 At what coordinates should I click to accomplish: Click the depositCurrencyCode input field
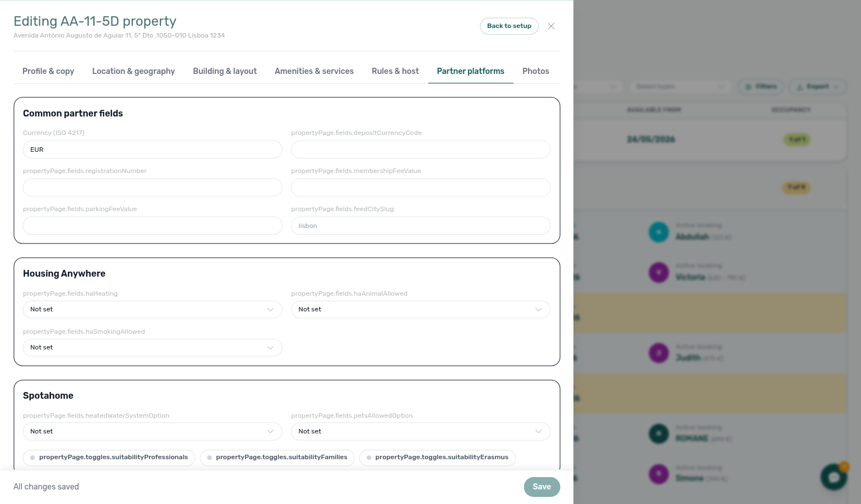tap(420, 150)
